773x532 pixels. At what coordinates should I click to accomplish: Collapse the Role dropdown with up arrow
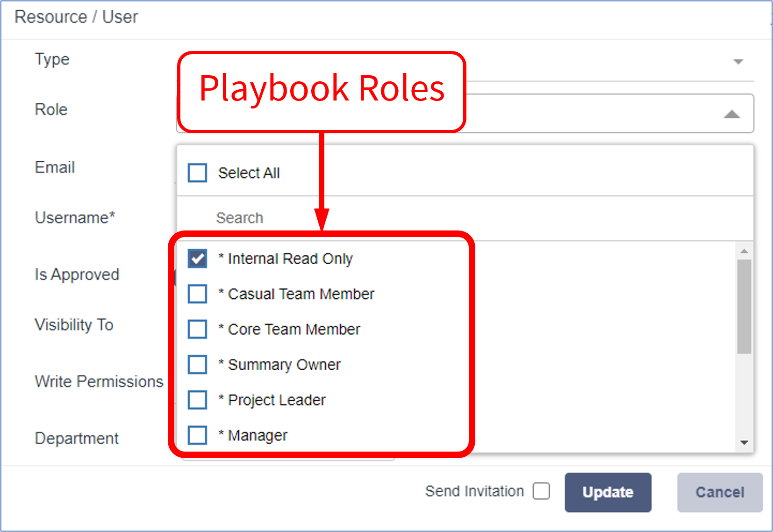coord(732,115)
